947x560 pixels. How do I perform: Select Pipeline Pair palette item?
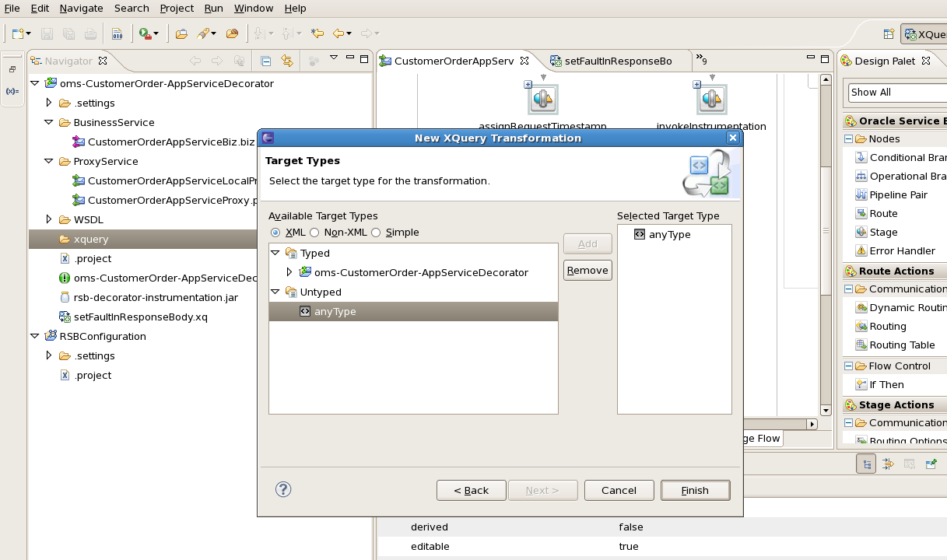click(891, 194)
